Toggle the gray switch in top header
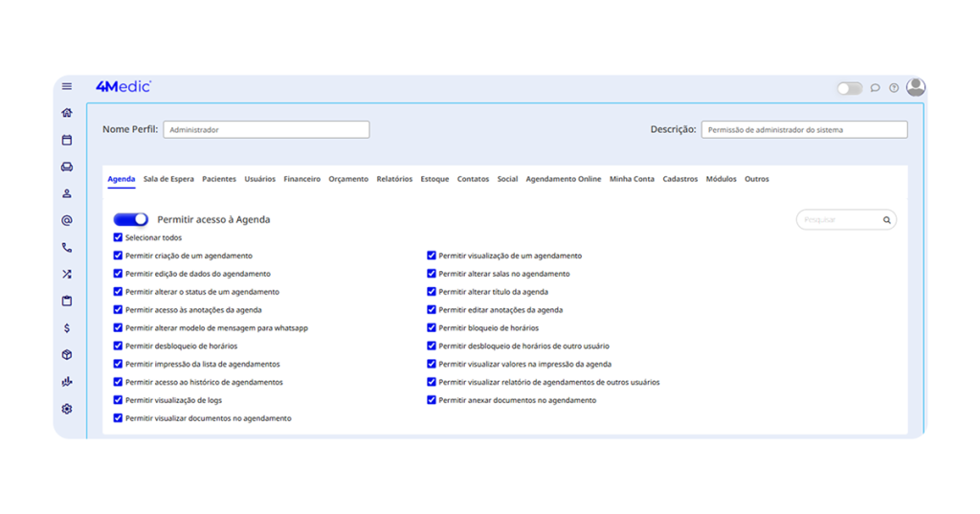Screen dimensions: 980x514 point(850,88)
